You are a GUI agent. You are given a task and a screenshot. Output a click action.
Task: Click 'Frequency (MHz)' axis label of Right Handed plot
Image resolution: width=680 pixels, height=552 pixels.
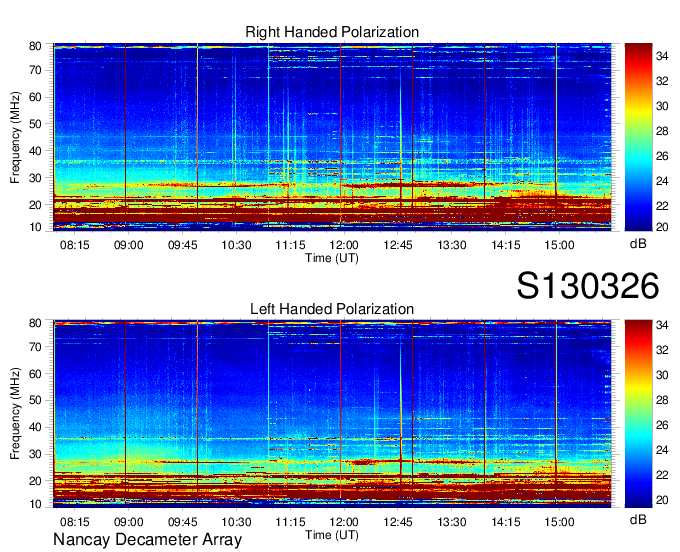pyautogui.click(x=15, y=137)
